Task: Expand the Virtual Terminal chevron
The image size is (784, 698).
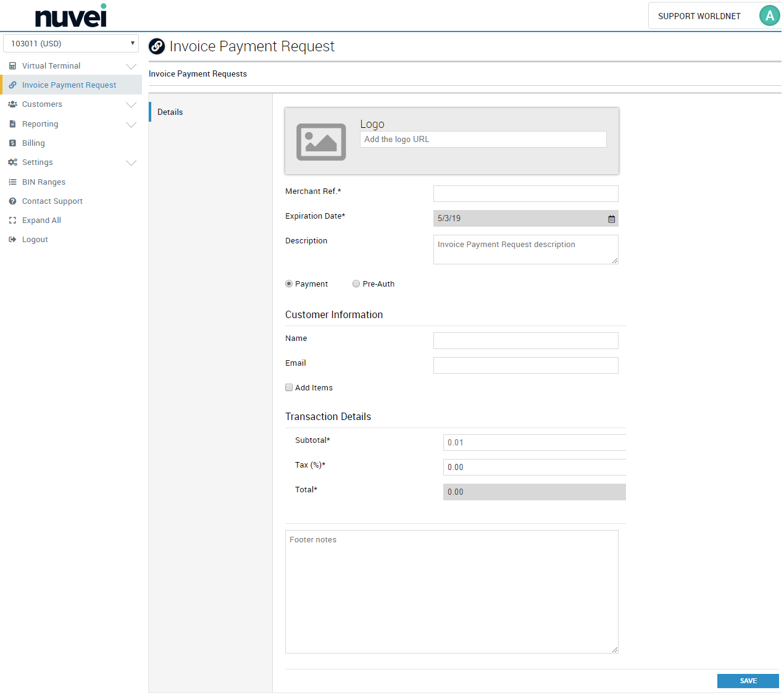Action: pyautogui.click(x=131, y=66)
